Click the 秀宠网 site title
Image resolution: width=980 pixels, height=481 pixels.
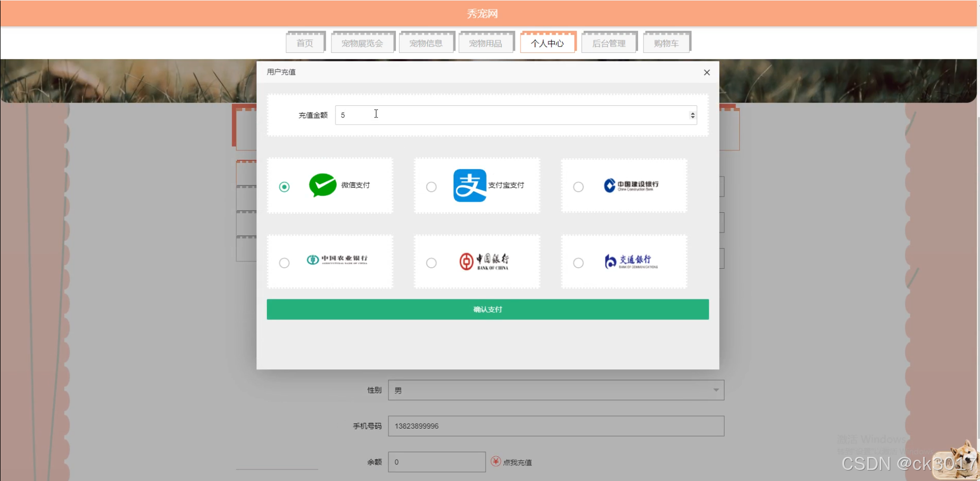pyautogui.click(x=482, y=14)
